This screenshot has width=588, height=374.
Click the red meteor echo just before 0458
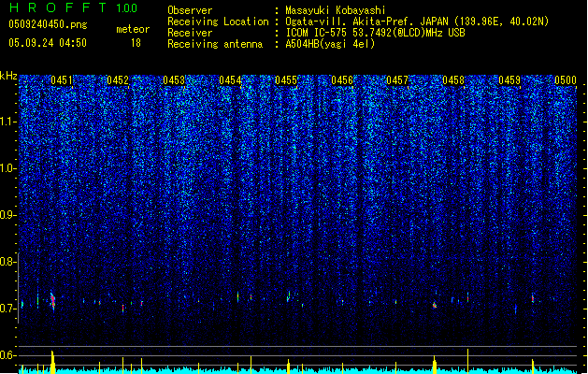point(435,306)
